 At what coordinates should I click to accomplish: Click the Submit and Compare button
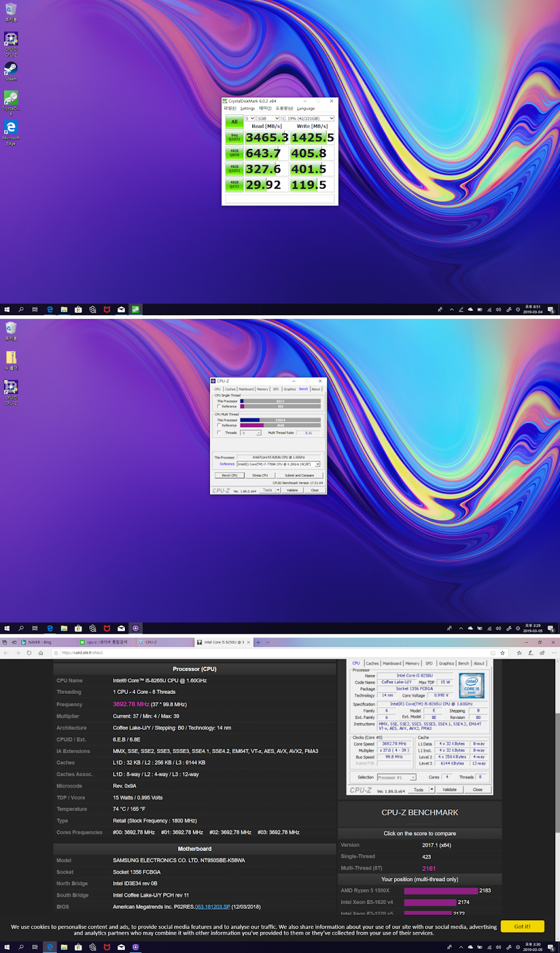[299, 475]
